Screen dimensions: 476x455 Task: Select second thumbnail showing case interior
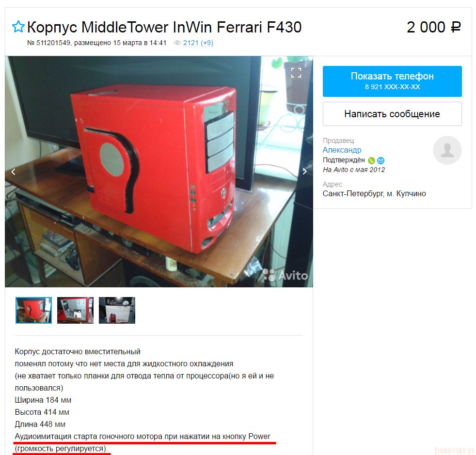coord(75,310)
